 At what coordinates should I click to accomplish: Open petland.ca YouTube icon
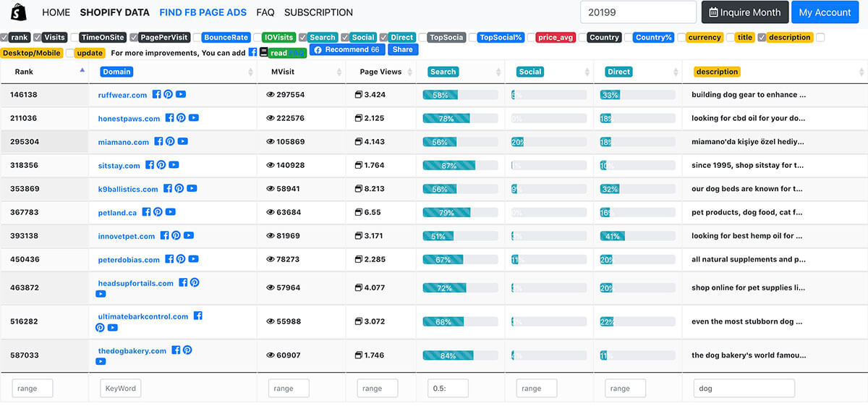pos(170,212)
